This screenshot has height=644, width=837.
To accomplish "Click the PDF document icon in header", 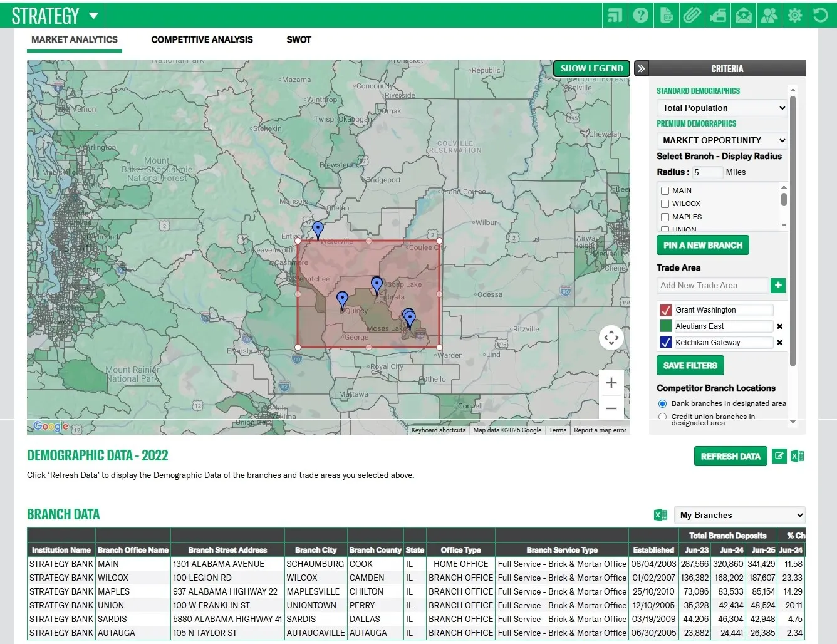I will click(x=667, y=15).
